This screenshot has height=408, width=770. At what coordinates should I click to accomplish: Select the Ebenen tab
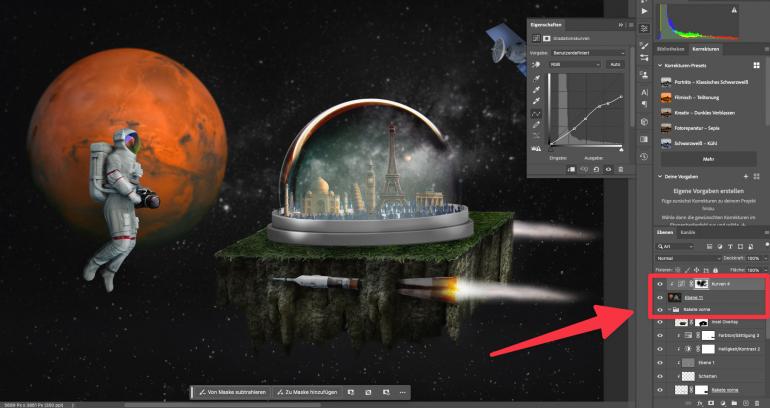[x=664, y=233]
